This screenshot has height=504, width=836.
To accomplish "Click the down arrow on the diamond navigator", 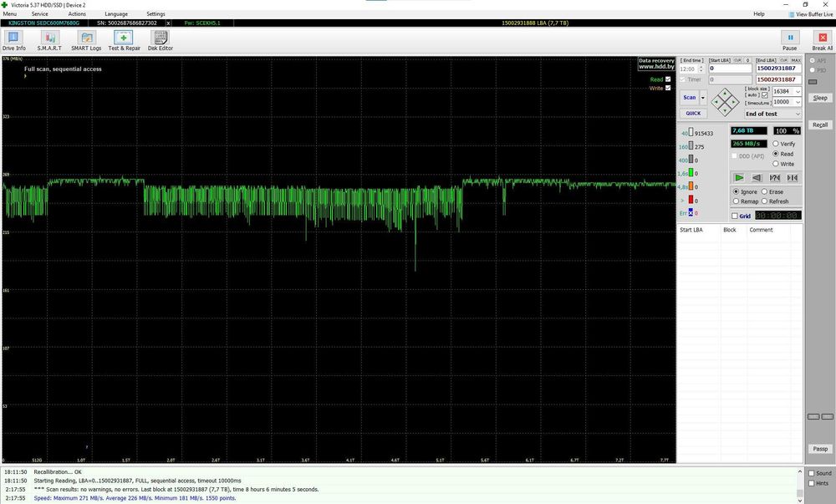I will [x=725, y=111].
